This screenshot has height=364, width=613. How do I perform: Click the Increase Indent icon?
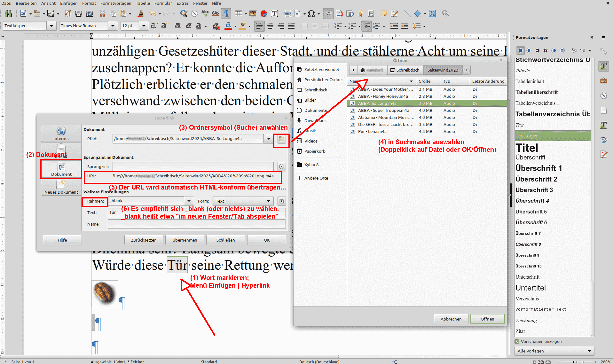pos(394,26)
